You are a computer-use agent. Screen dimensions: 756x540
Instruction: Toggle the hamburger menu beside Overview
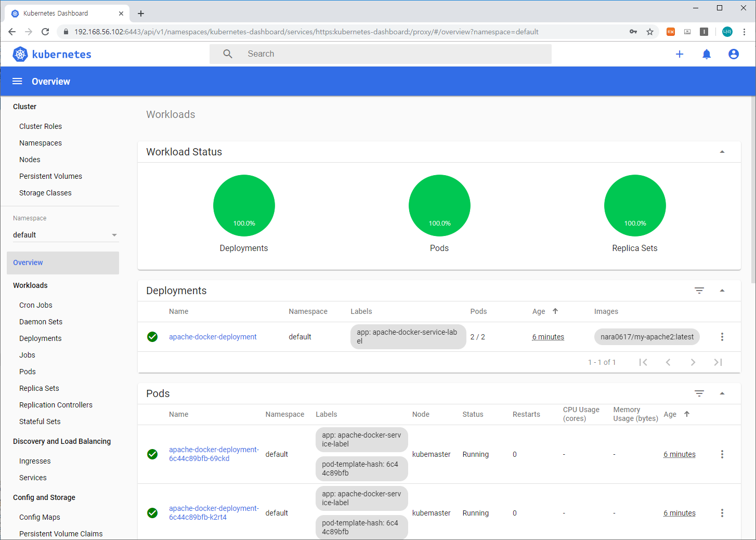[x=17, y=81]
